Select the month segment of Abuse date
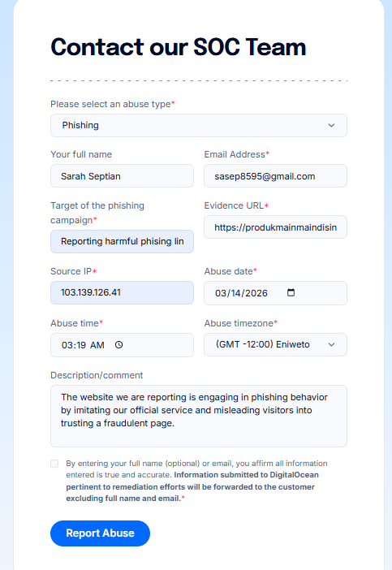Image resolution: width=392 pixels, height=570 pixels. pyautogui.click(x=220, y=293)
